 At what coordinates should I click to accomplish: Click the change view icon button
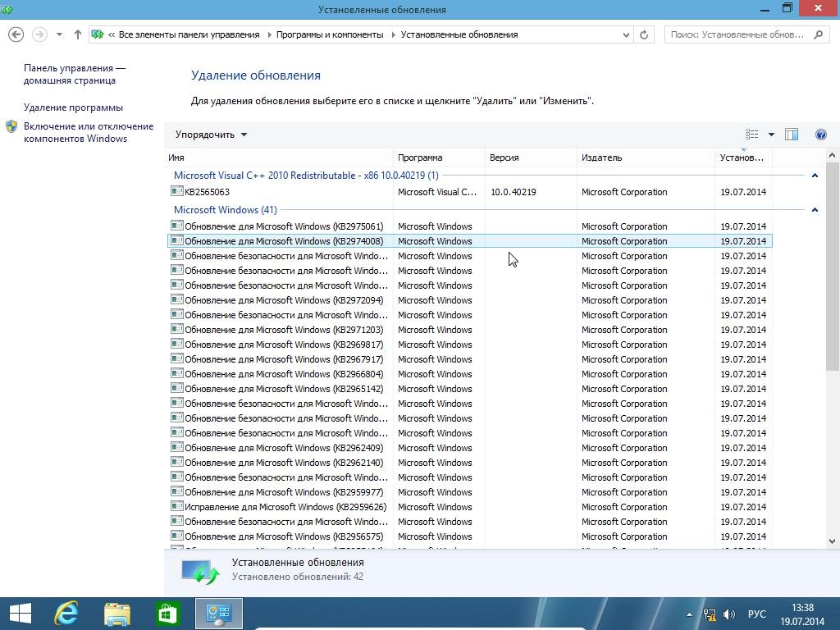pos(751,135)
